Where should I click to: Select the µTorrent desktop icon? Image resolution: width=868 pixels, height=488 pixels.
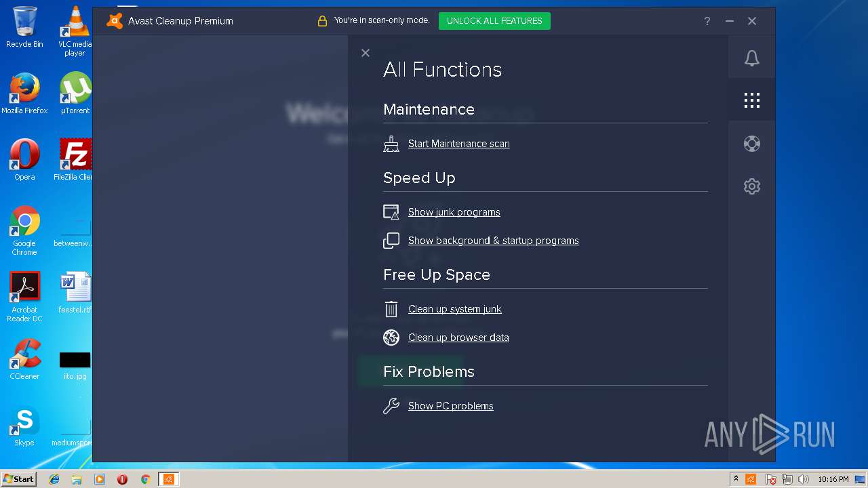pos(75,94)
